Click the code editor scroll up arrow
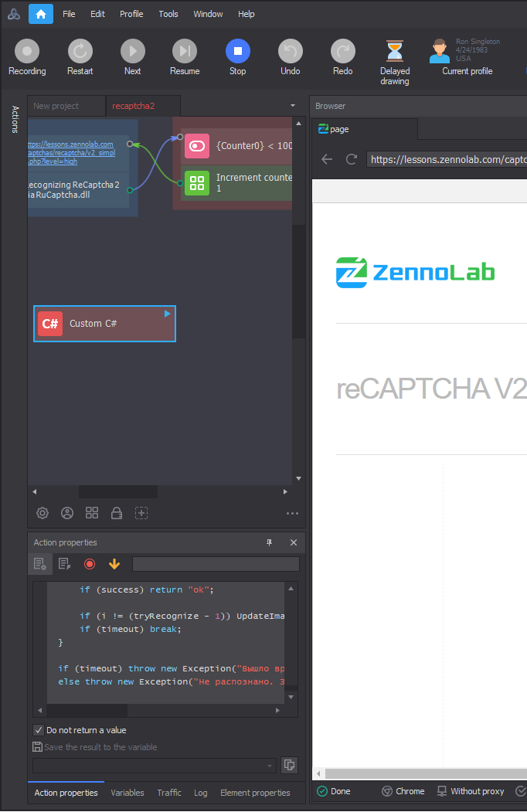 click(x=291, y=589)
